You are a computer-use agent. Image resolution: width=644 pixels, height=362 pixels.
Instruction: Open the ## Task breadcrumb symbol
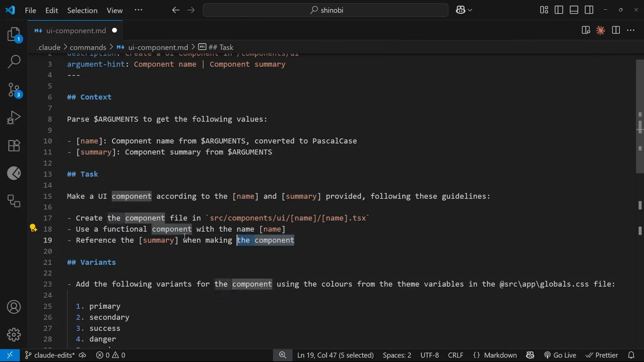pos(216,47)
